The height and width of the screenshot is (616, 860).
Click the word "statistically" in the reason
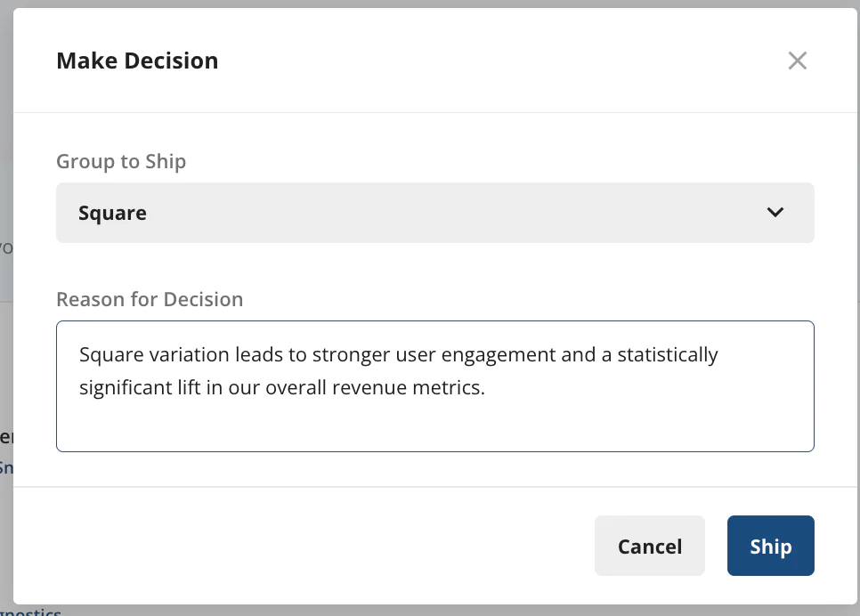coord(662,355)
